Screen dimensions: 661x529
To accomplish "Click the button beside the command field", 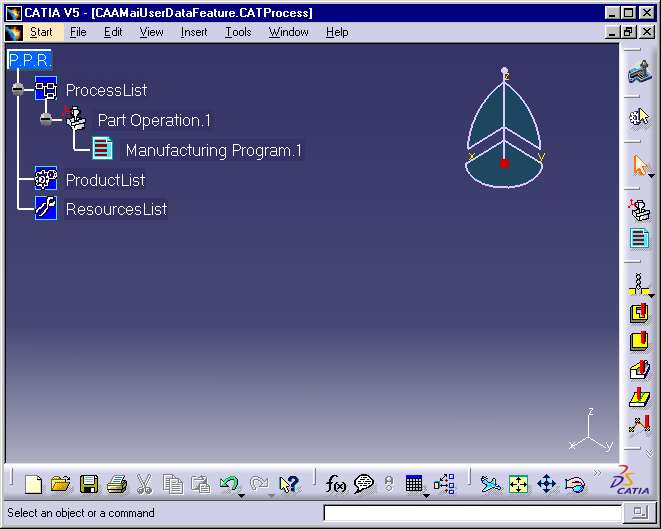I will (640, 513).
